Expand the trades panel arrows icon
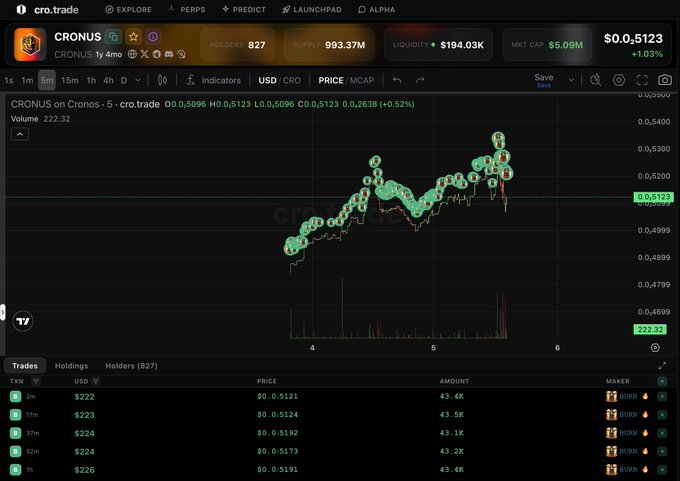Screen dimensions: 680x481 tap(662, 366)
